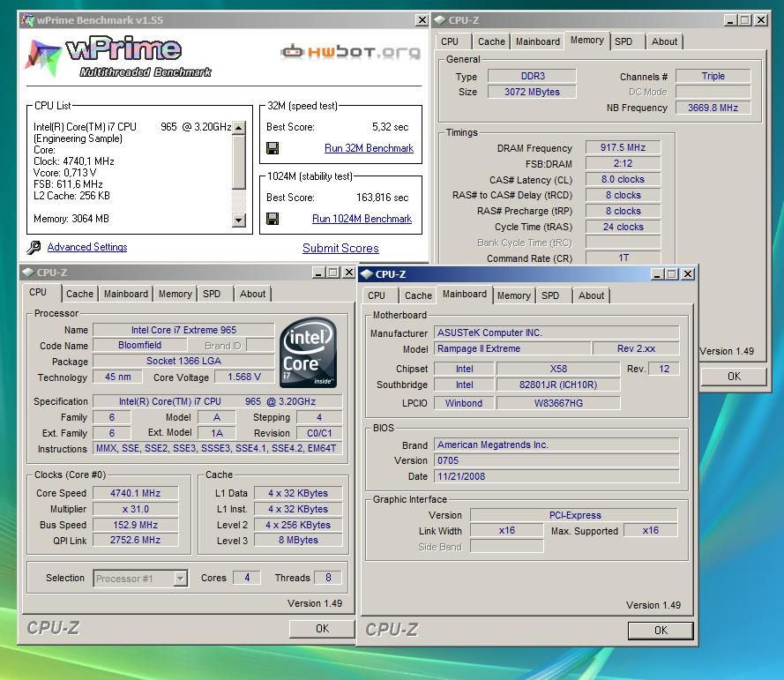Screen dimensions: 784x680
Task: Click the Bus Speed 152.9 MHz field
Action: click(x=136, y=525)
